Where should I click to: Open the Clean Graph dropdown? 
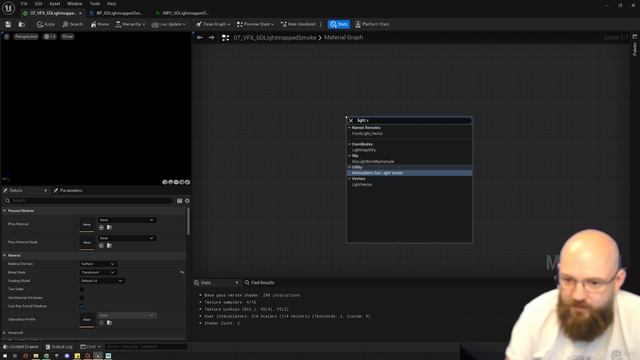[213, 24]
